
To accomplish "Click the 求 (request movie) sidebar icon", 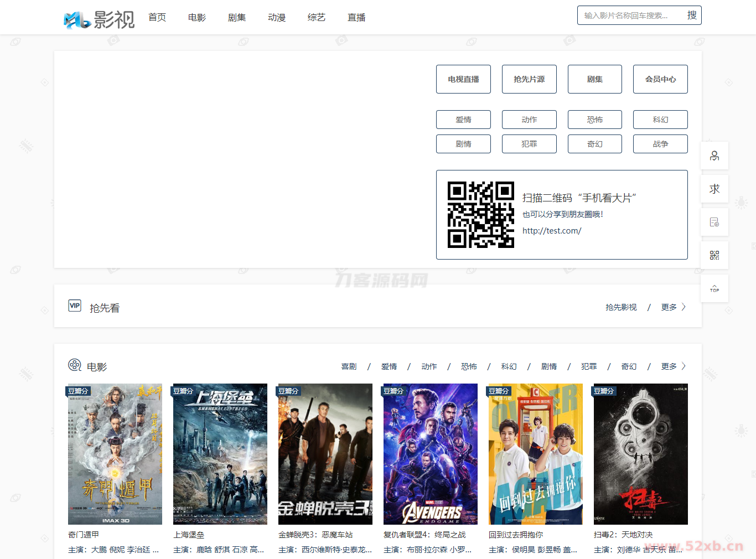I will [714, 189].
